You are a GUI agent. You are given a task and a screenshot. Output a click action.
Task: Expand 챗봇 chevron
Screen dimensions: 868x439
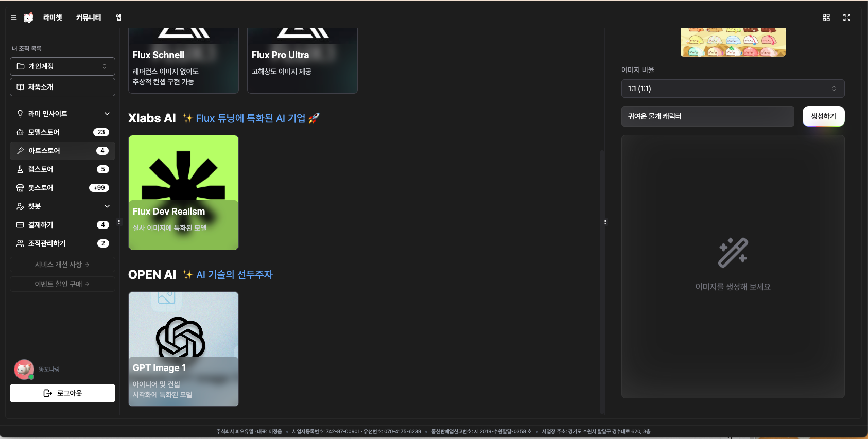(x=107, y=206)
